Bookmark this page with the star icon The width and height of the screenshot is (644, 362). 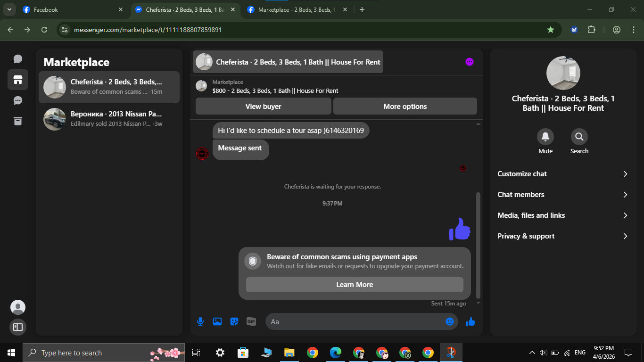tap(551, 30)
